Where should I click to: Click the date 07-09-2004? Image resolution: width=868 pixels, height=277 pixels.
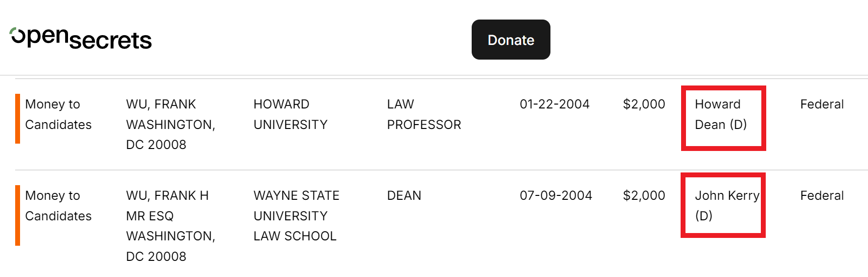[556, 195]
